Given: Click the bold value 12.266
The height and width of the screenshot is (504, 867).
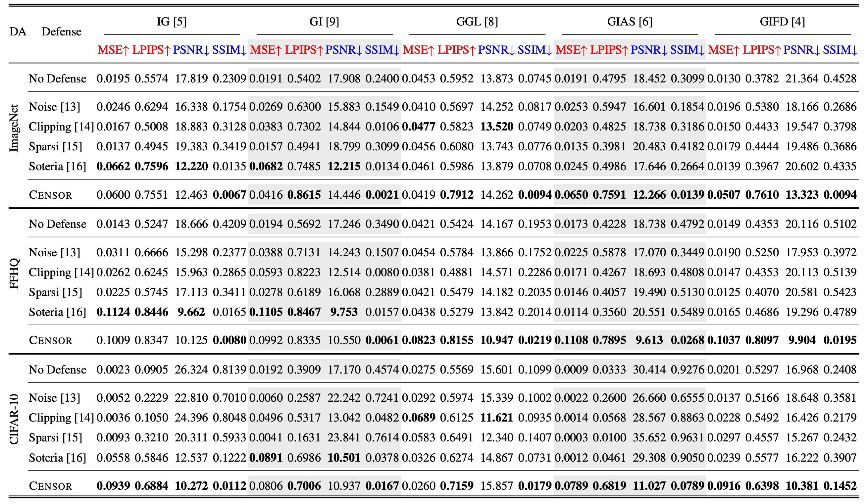Looking at the screenshot, I should pyautogui.click(x=649, y=195).
